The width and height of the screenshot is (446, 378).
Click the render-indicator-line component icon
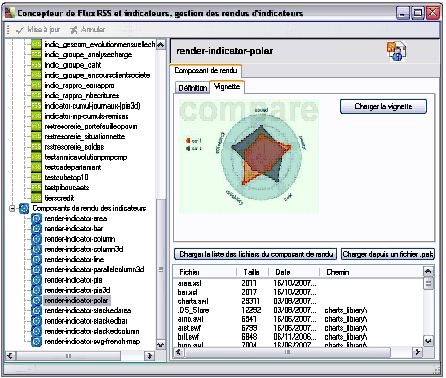click(x=36, y=259)
